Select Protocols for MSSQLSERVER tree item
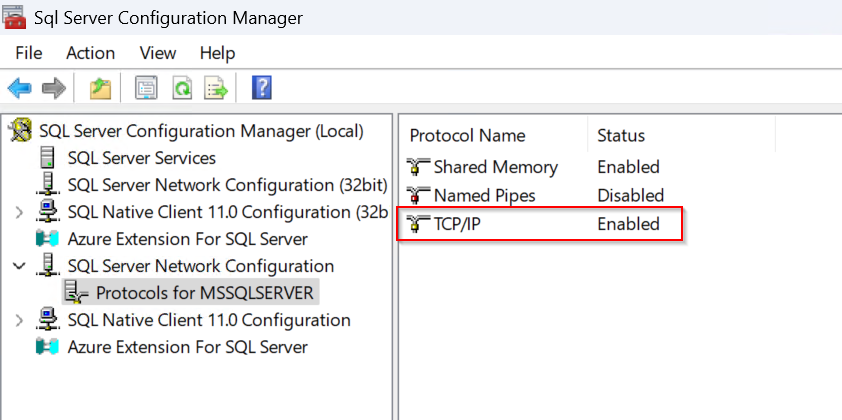Viewport: 842px width, 420px height. [x=205, y=293]
